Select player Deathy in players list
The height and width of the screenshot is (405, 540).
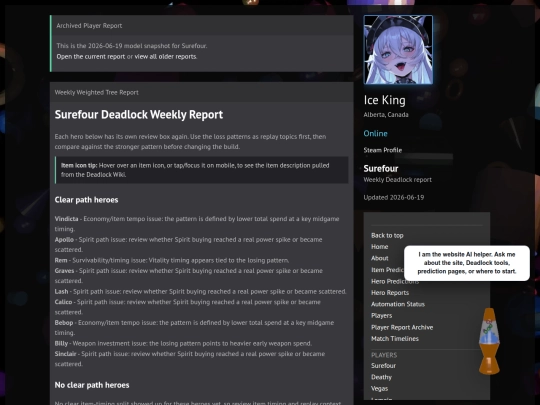(381, 377)
